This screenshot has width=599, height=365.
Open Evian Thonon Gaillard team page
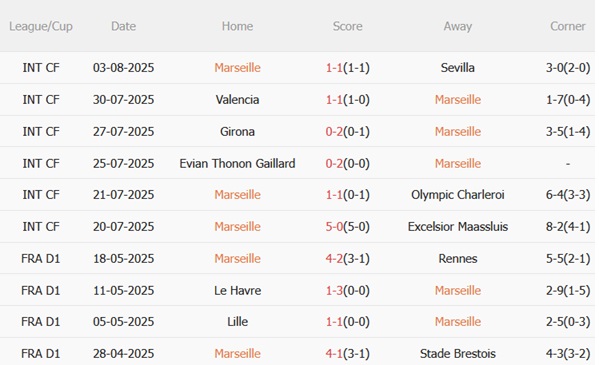pos(237,164)
